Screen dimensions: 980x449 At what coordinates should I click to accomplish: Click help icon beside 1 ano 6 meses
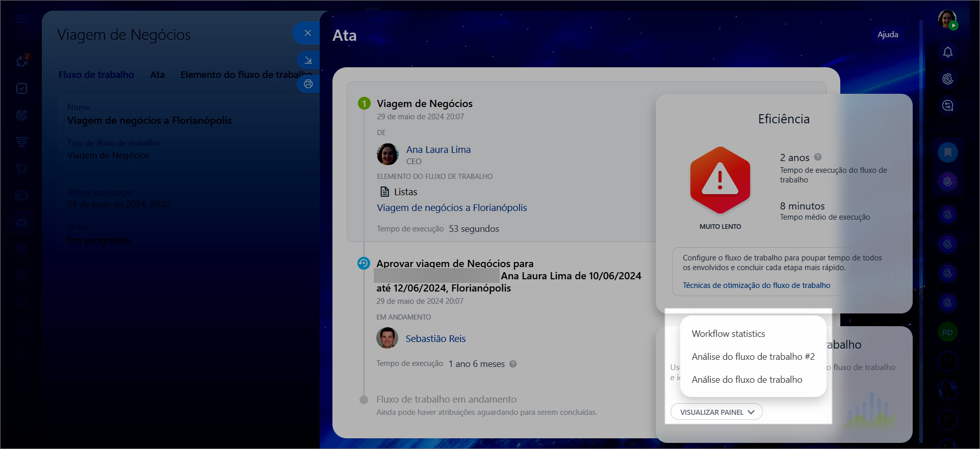513,364
